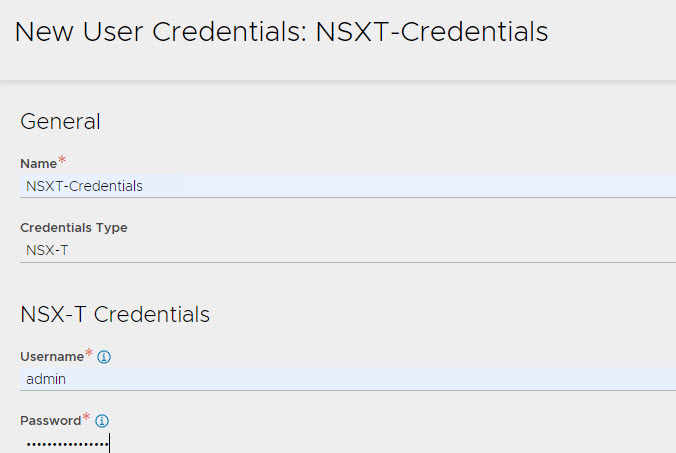Click the required asterisk beside Password
This screenshot has width=676, height=453.
(87, 418)
